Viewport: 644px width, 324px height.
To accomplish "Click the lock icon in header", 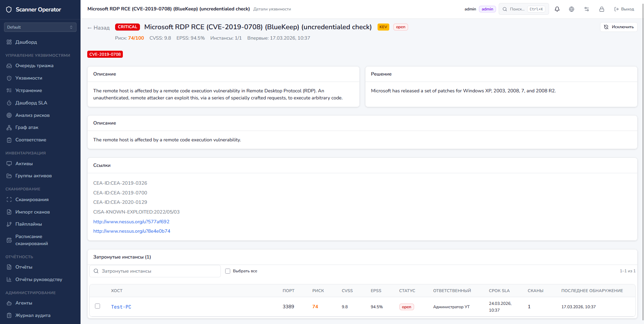I will click(x=602, y=9).
